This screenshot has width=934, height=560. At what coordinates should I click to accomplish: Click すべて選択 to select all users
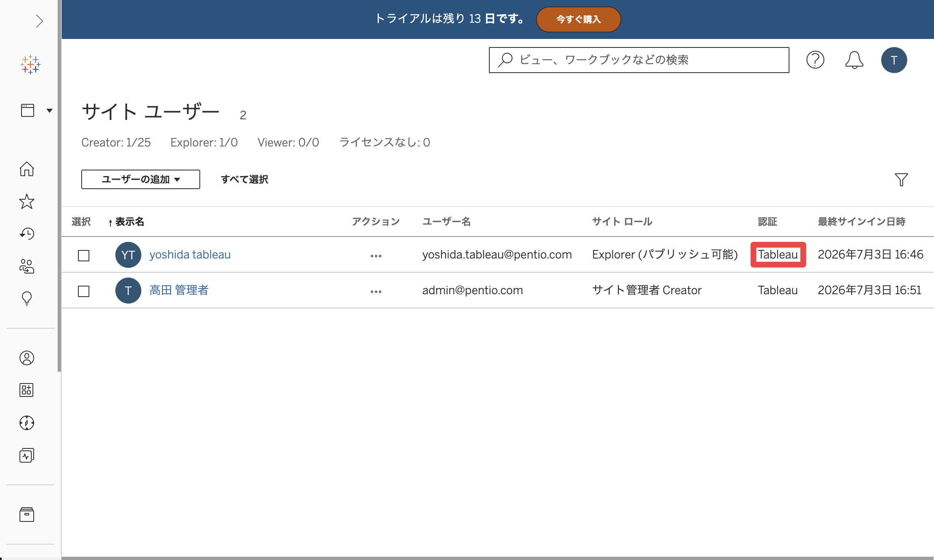(x=244, y=179)
